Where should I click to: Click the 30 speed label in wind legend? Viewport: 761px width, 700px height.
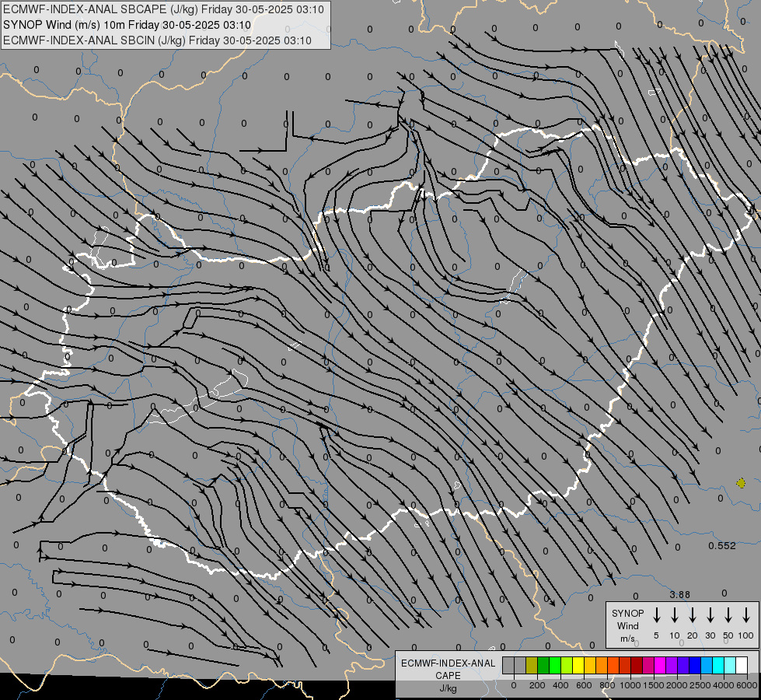(710, 635)
